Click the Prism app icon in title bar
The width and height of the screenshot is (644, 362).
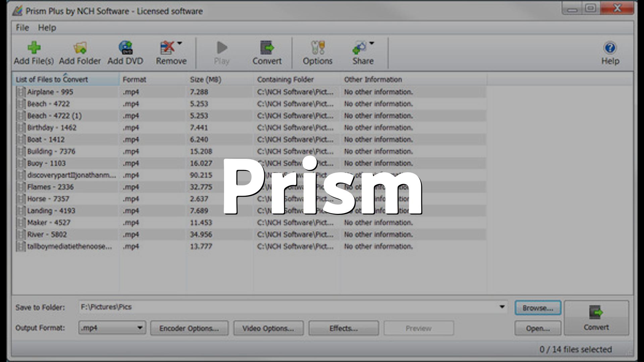(17, 11)
